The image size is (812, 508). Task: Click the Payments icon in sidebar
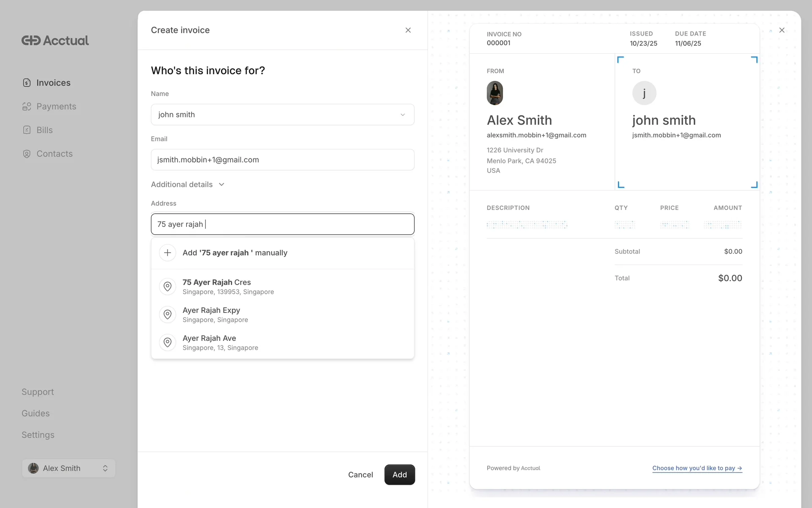pos(27,106)
